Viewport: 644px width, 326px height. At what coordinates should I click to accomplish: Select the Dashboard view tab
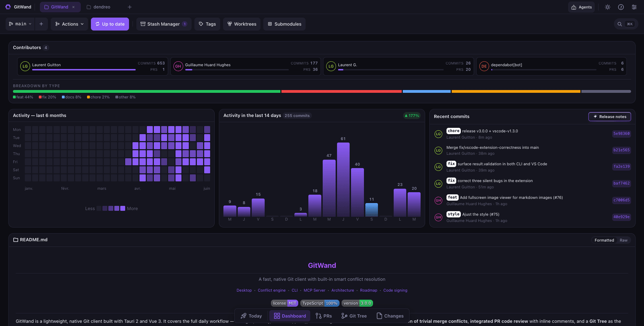click(290, 316)
